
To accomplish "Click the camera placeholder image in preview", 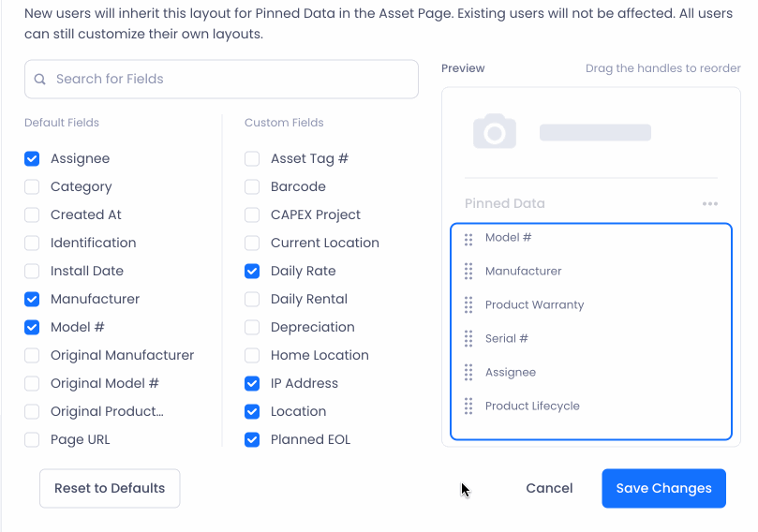I will pyautogui.click(x=494, y=131).
